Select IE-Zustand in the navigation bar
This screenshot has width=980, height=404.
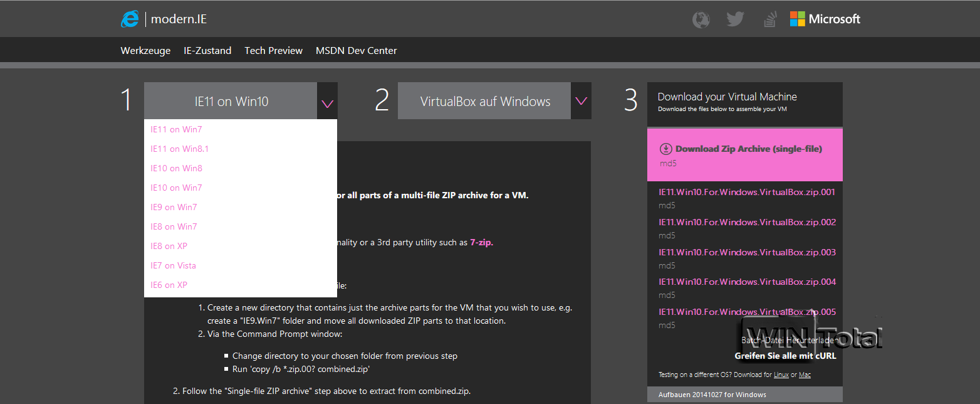pos(207,50)
